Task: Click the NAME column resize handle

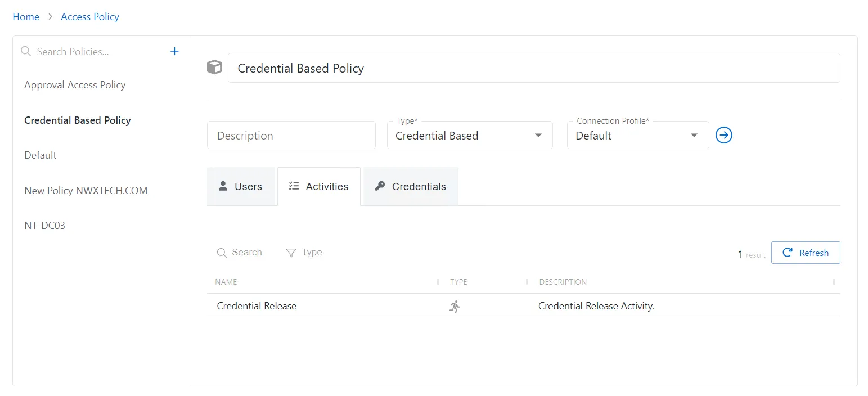Action: click(x=438, y=282)
